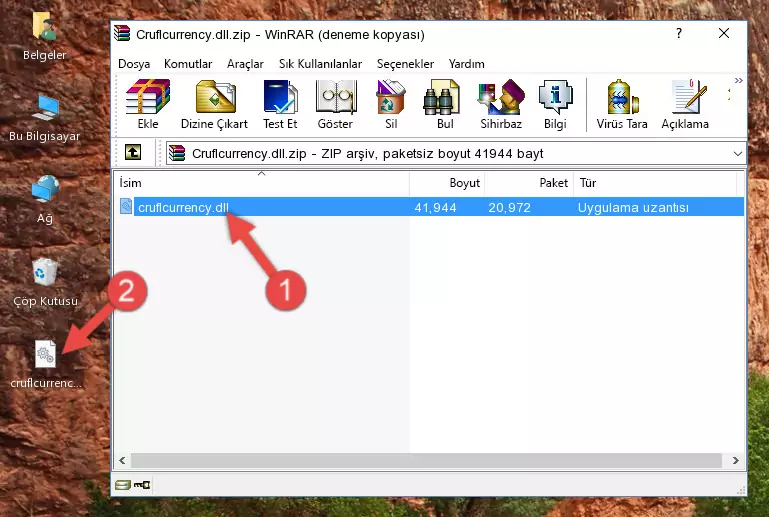
Task: Click the disk drive status bar icon
Action: pyautogui.click(x=123, y=485)
